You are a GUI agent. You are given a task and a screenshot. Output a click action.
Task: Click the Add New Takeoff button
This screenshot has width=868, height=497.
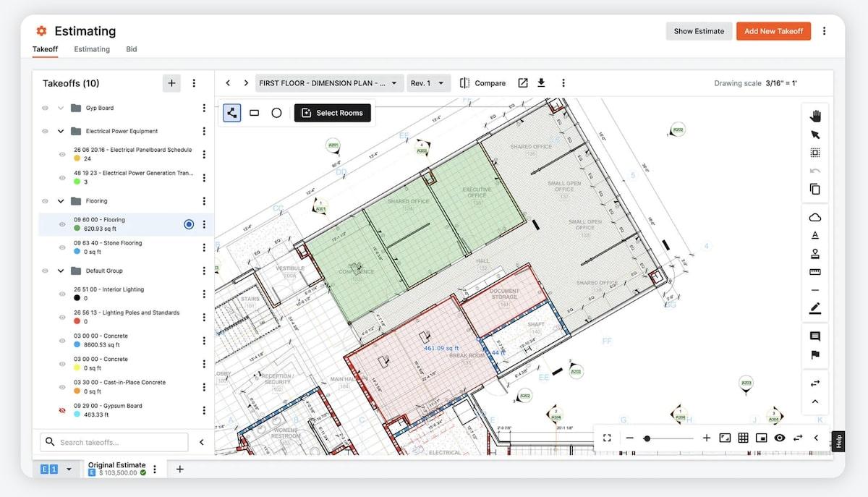coord(773,31)
